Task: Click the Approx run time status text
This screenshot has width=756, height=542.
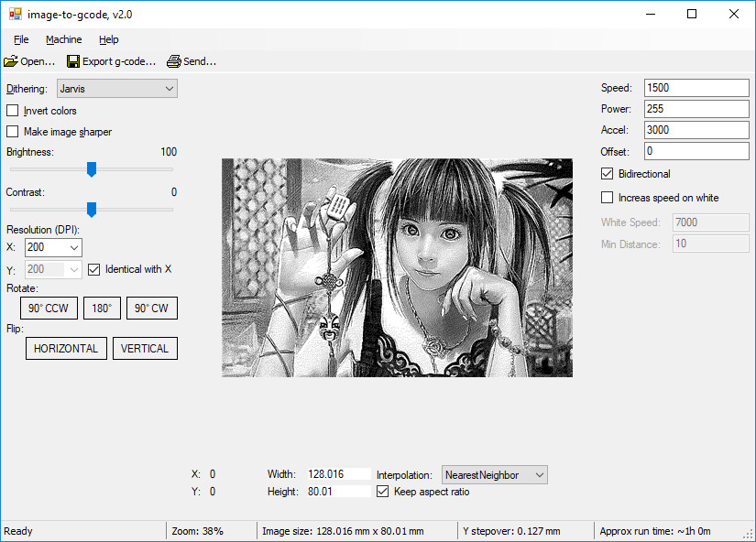Action: tap(655, 531)
